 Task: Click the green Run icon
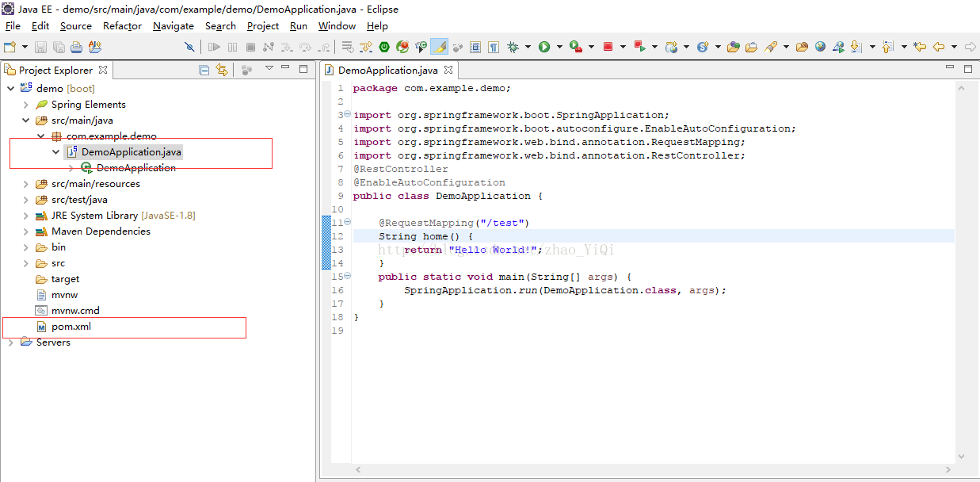pyautogui.click(x=544, y=47)
